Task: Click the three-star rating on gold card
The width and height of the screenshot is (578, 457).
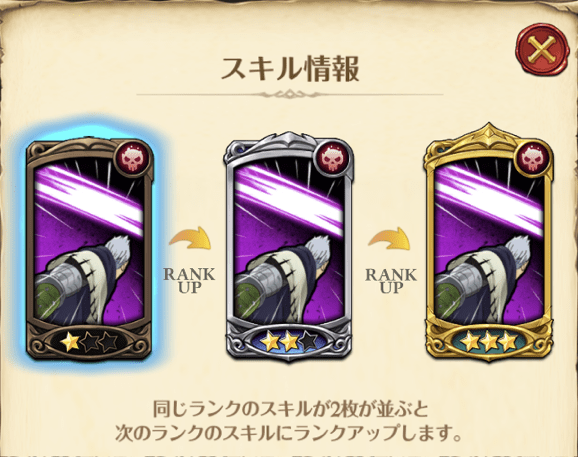Action: pyautogui.click(x=489, y=341)
